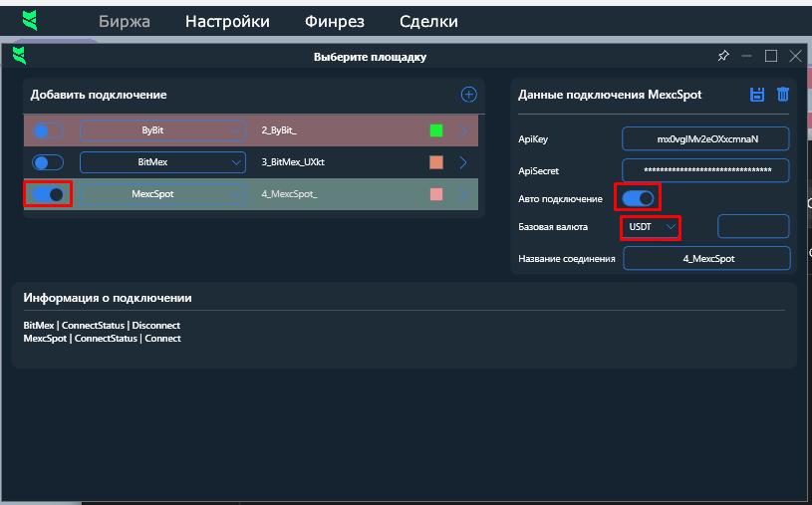Click the pin window icon
The image size is (812, 505).
tap(723, 56)
